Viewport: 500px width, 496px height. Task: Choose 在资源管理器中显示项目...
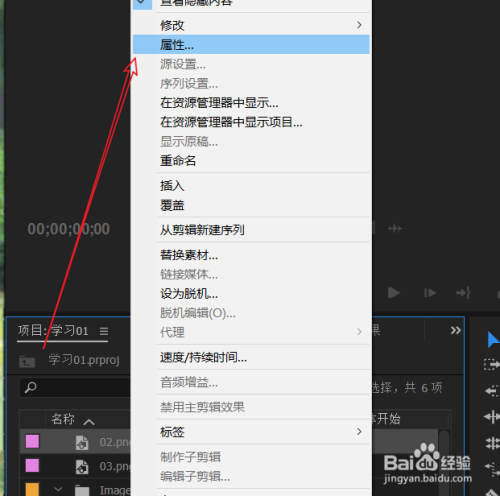point(251,122)
